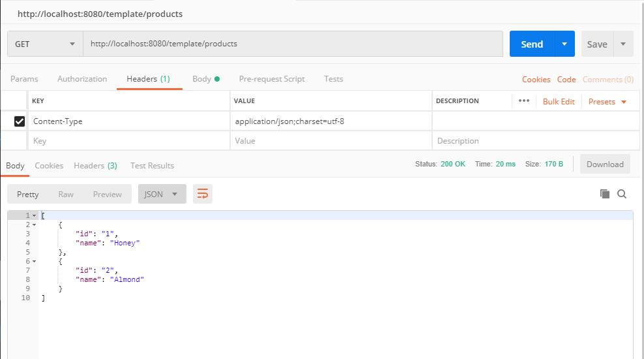Click the Download response button
The height and width of the screenshot is (359, 644).
pyautogui.click(x=605, y=164)
